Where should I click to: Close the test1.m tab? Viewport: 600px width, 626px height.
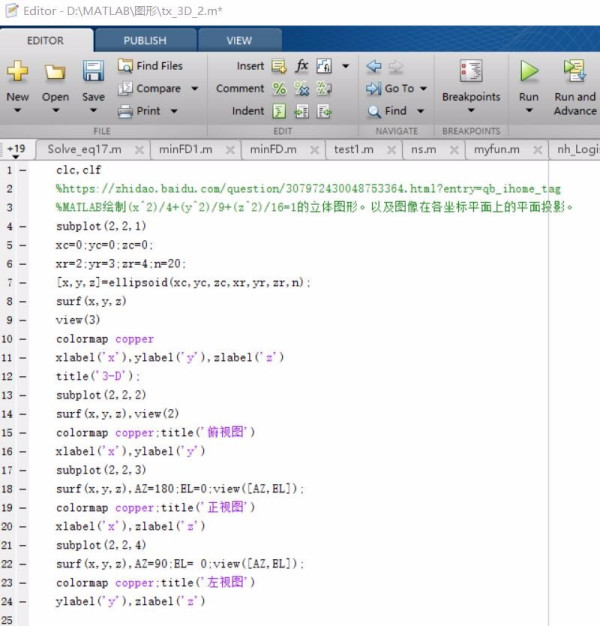(392, 150)
